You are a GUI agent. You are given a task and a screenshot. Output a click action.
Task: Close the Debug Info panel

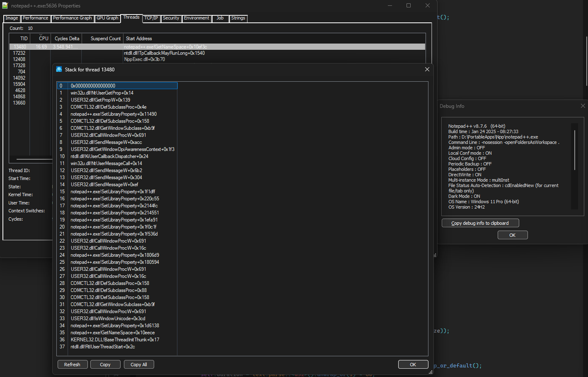(583, 106)
